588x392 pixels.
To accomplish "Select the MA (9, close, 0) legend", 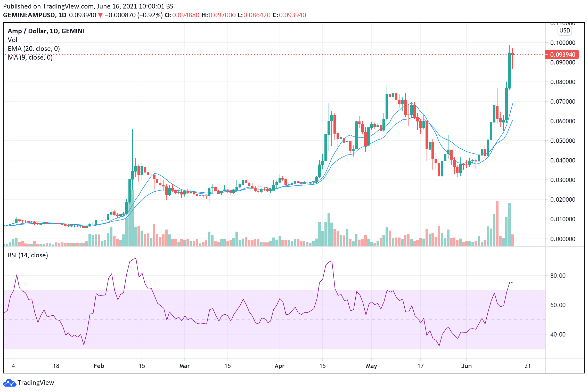I will 30,57.
